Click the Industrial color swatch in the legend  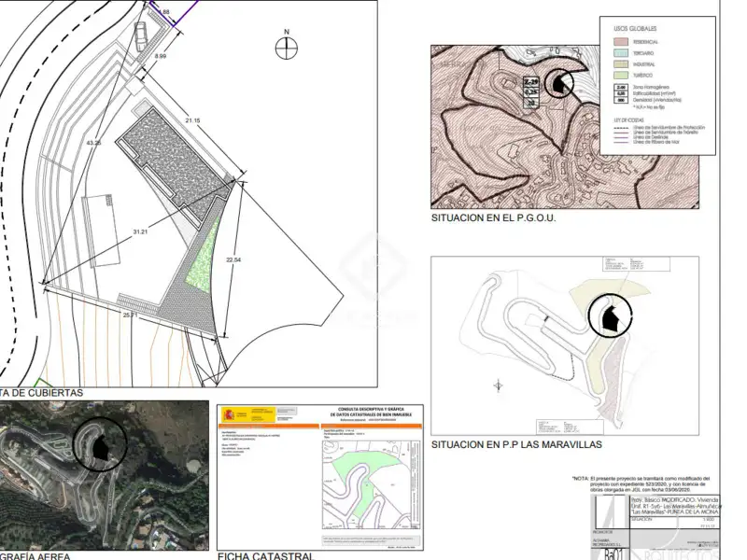click(621, 64)
